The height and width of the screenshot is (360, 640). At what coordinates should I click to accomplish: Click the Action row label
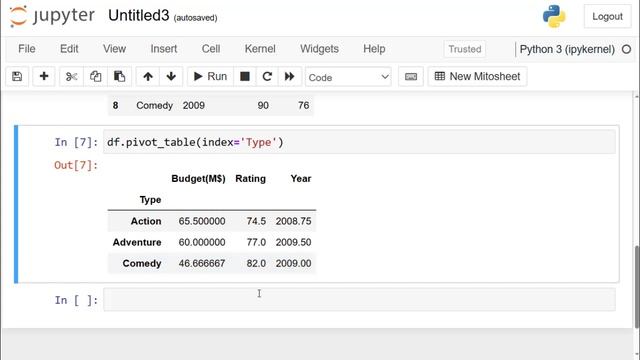click(x=146, y=221)
